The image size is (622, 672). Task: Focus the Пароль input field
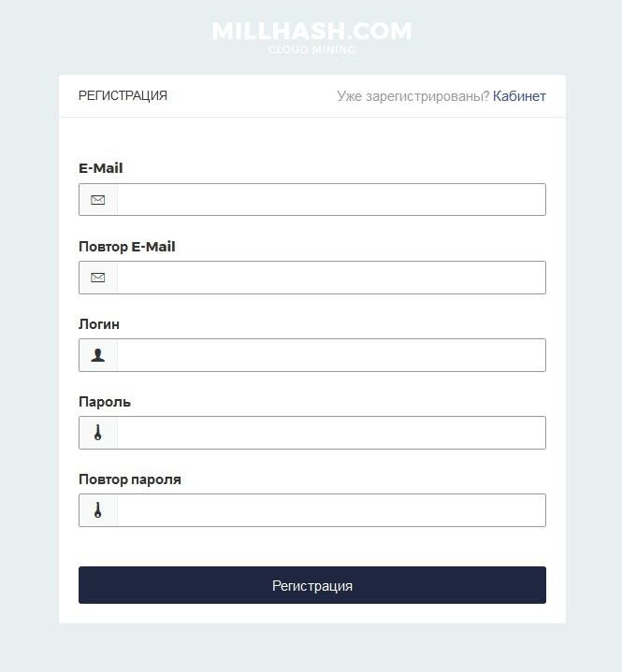[331, 433]
